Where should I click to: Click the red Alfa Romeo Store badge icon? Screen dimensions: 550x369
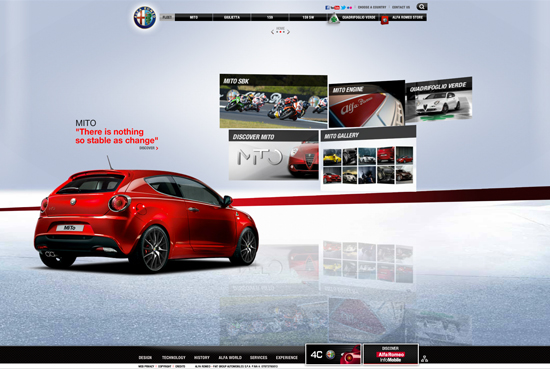point(385,20)
